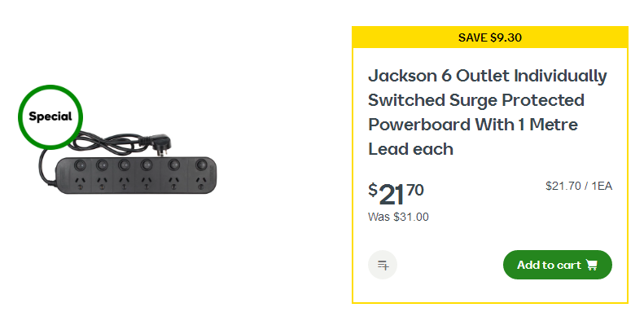Screen dimensions: 644x312
Task: Click the add to list icon
Action: (x=383, y=265)
